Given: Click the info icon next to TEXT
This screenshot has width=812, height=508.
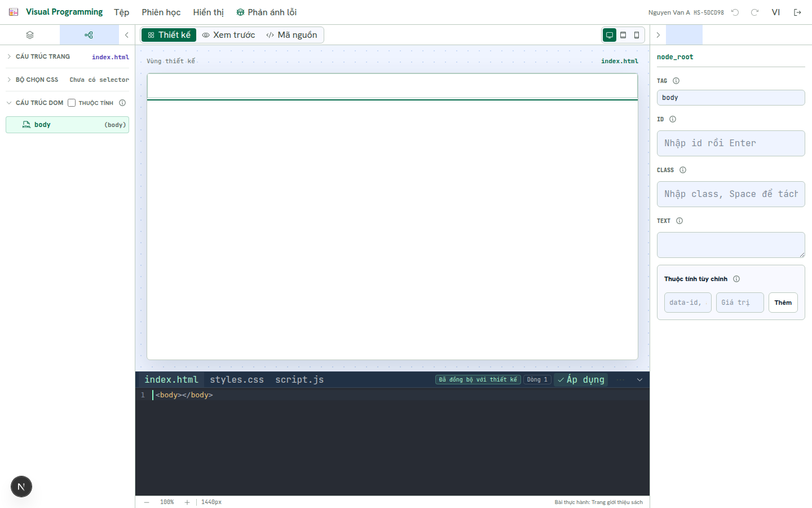Looking at the screenshot, I should (679, 221).
